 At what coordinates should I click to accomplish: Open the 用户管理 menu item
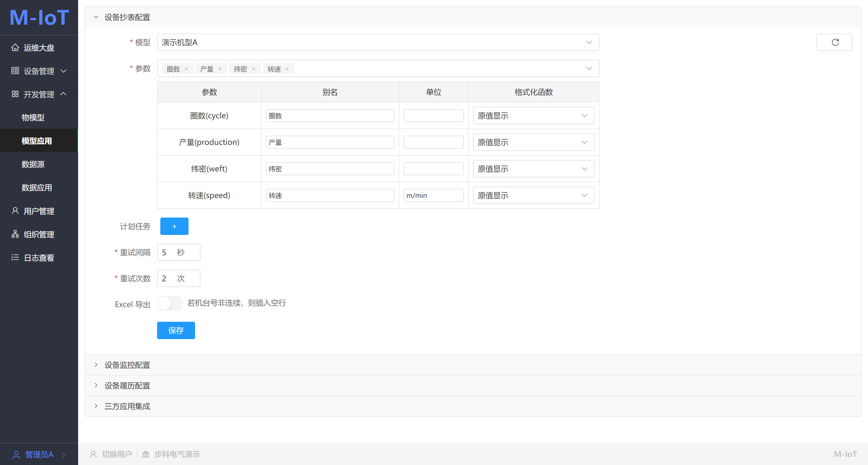(39, 211)
